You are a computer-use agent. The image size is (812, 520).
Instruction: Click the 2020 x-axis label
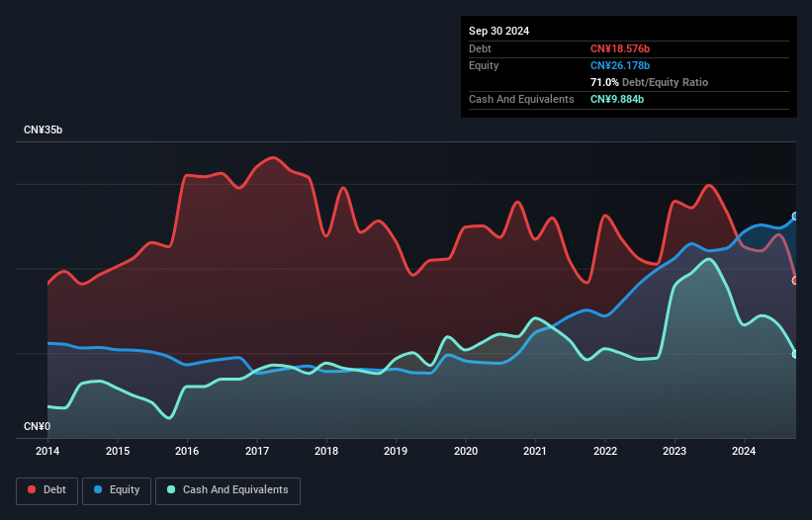466,451
